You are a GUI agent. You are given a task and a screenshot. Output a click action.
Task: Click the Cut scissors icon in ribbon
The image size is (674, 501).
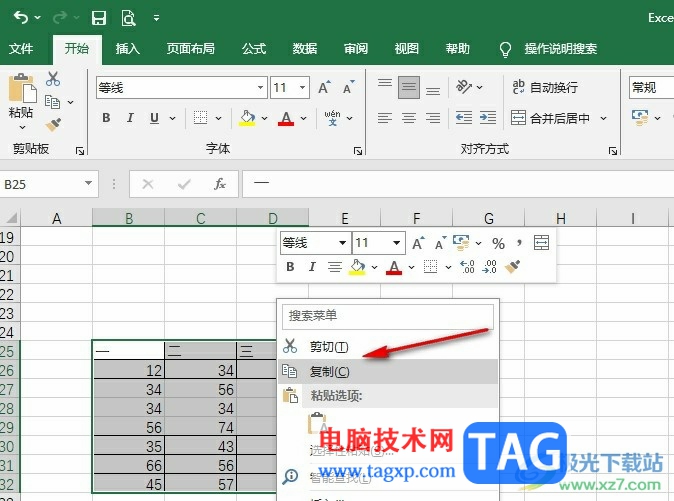point(53,79)
